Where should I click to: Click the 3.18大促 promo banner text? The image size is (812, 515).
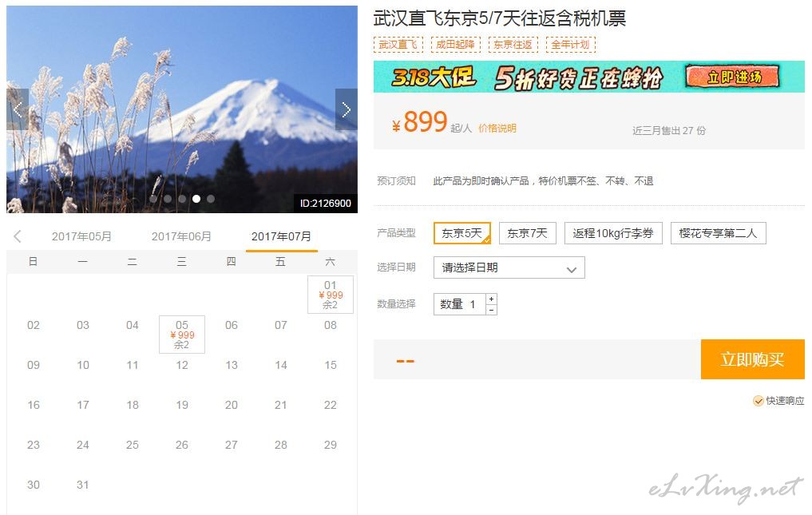[433, 77]
